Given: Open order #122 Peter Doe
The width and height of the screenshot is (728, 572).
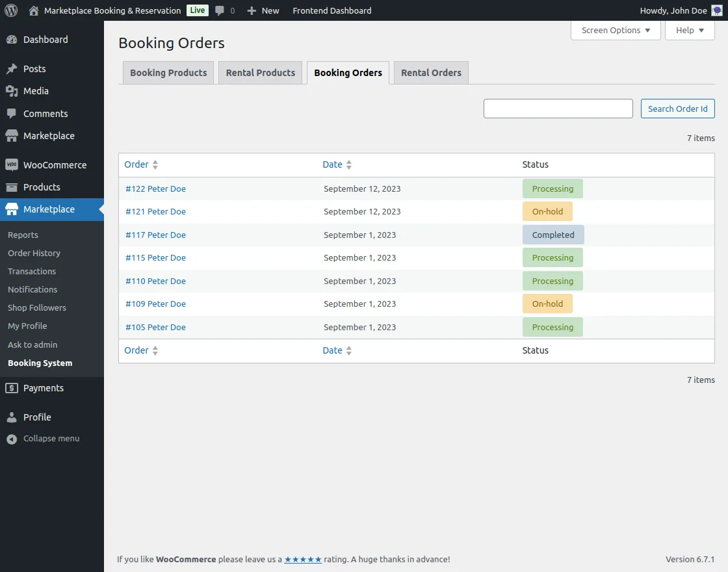Looking at the screenshot, I should (x=155, y=188).
